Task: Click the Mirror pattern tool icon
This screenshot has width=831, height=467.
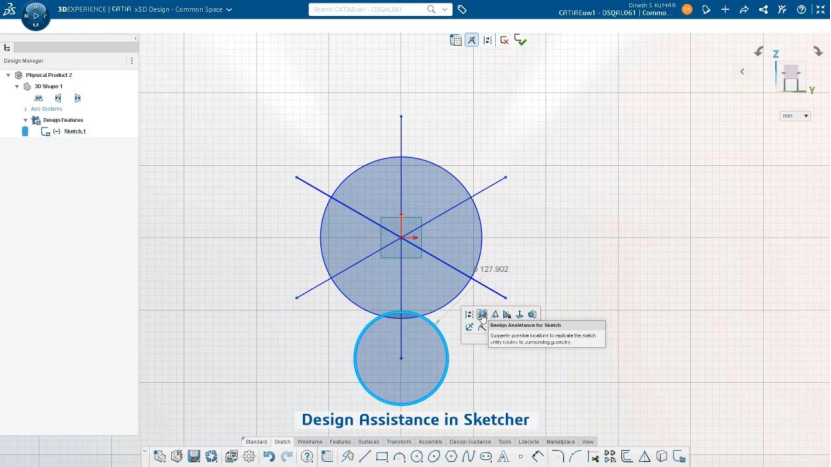Action: pos(609,456)
